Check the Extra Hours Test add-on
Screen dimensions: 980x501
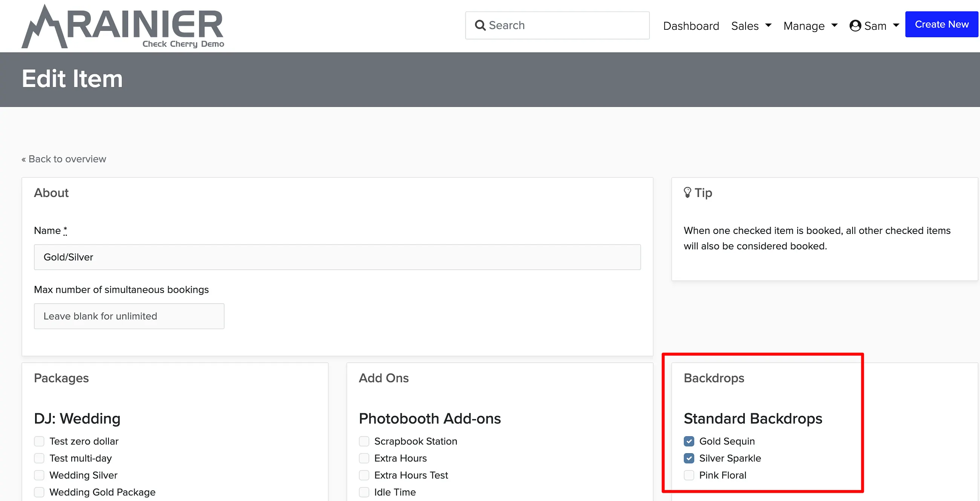point(364,475)
